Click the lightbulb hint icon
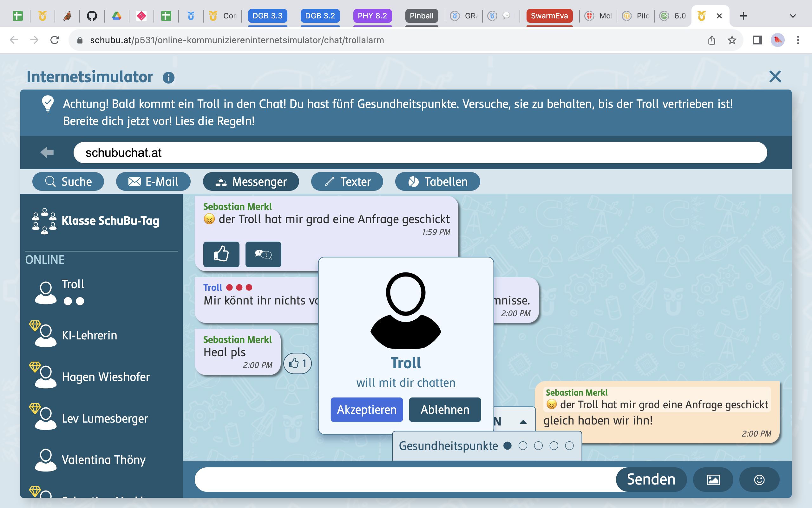Viewport: 812px width, 508px height. pyautogui.click(x=48, y=104)
